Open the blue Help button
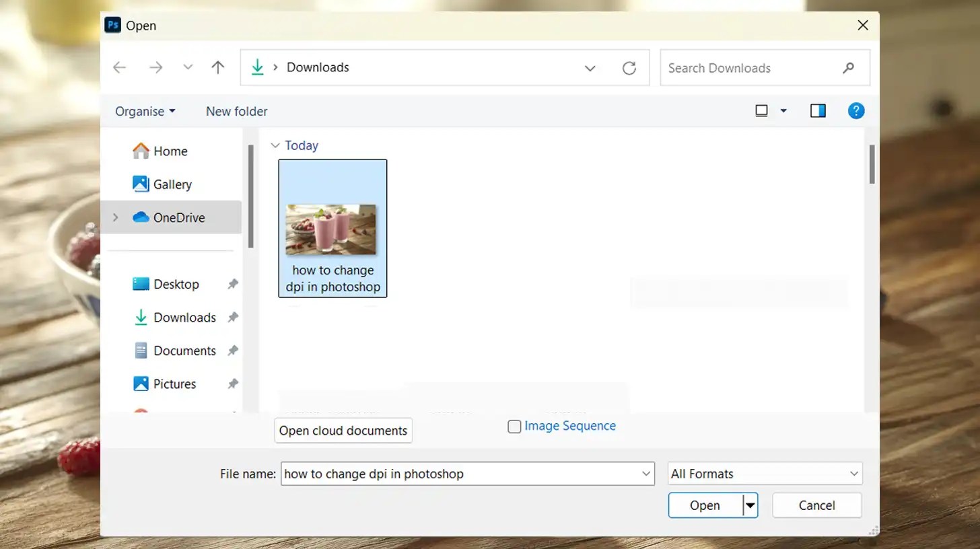 pos(855,111)
